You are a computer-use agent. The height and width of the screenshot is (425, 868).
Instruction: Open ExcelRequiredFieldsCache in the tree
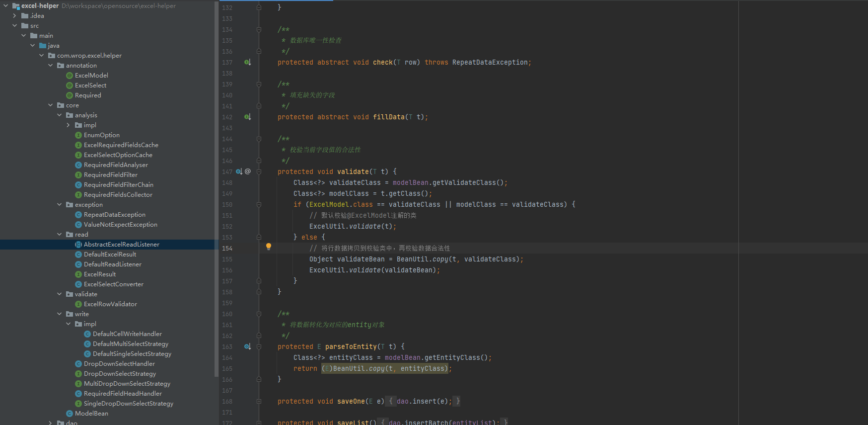[121, 145]
